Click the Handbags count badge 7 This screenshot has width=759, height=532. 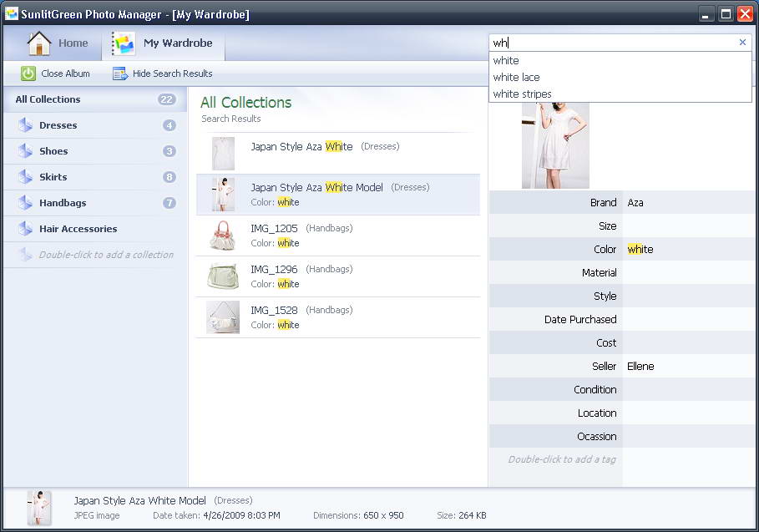coord(169,203)
